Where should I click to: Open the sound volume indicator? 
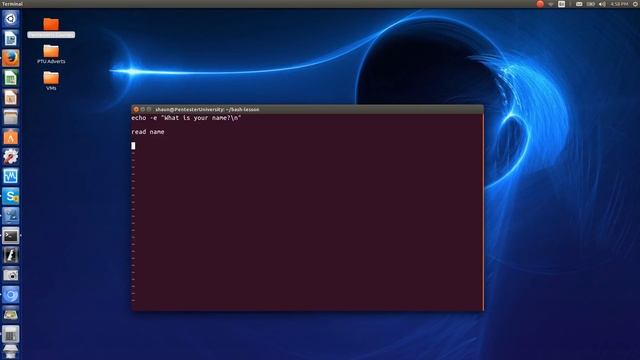point(602,4)
